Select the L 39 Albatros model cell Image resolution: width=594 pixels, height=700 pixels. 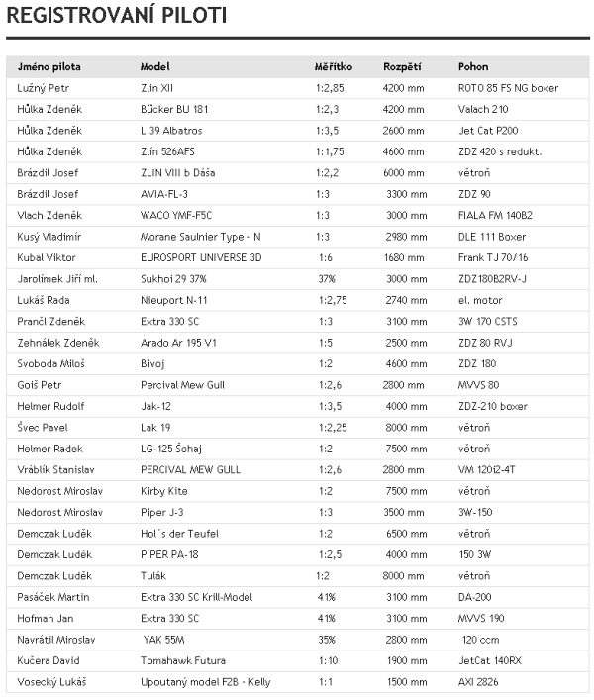tap(171, 131)
